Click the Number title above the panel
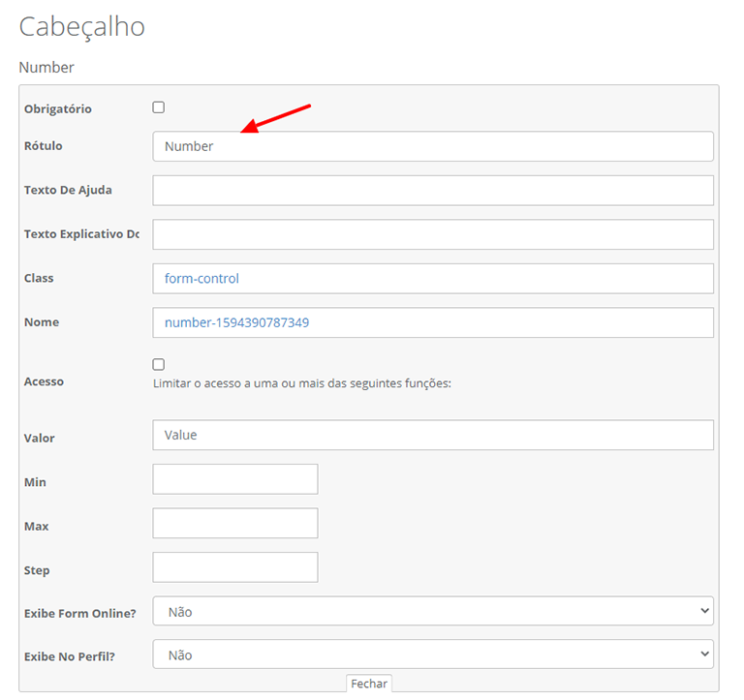744x700 pixels. tap(46, 68)
